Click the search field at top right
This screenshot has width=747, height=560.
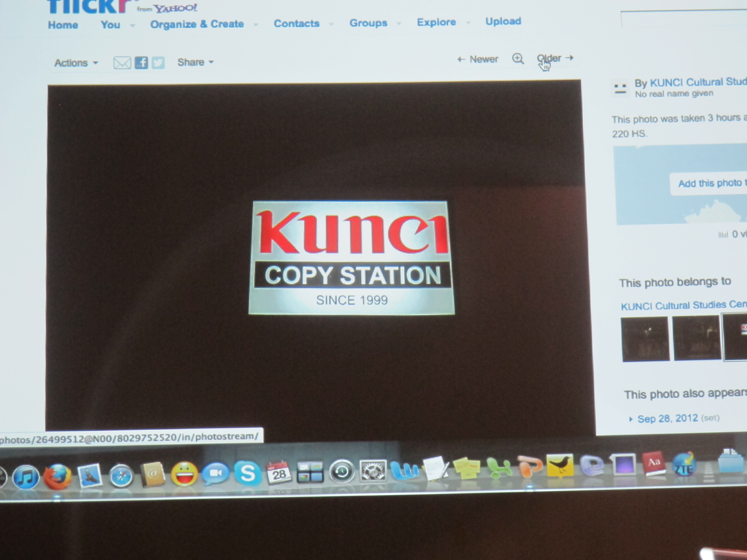pos(684,19)
